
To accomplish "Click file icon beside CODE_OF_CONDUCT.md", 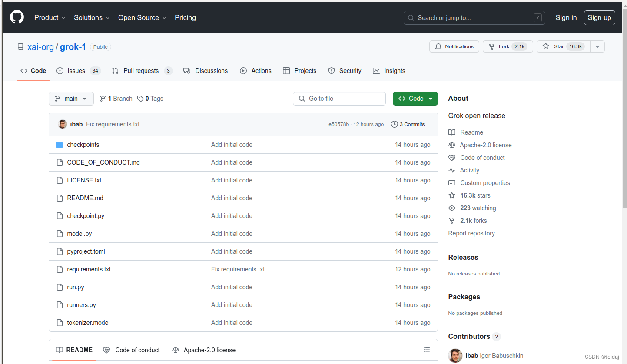I will click(60, 162).
